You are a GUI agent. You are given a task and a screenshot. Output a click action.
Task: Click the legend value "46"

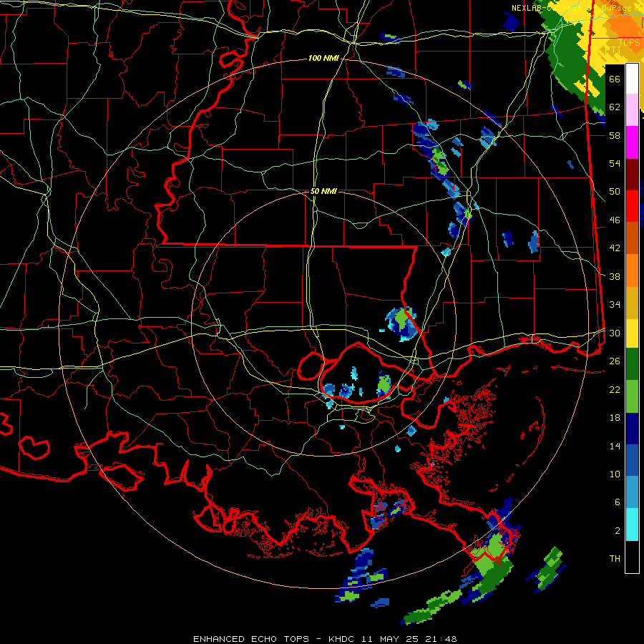pyautogui.click(x=615, y=220)
